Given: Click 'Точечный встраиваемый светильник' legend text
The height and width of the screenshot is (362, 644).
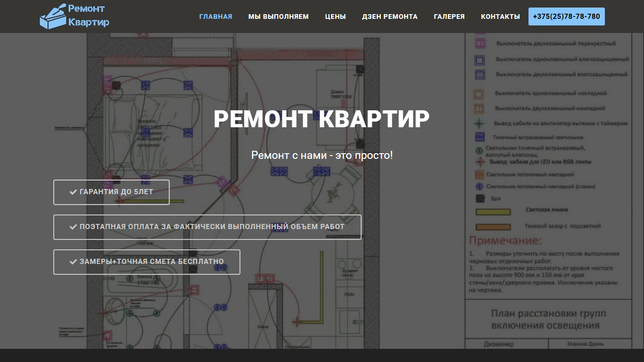Looking at the screenshot, I should 538,138.
